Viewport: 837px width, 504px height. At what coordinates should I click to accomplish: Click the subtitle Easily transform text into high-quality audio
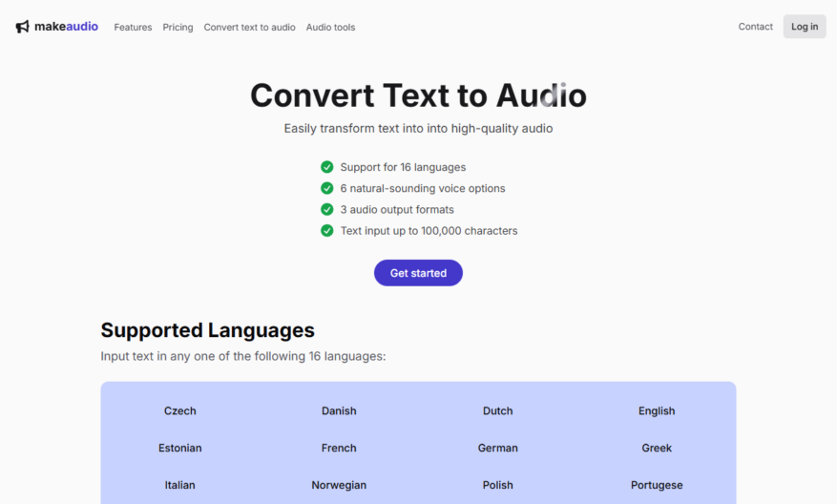pos(418,129)
